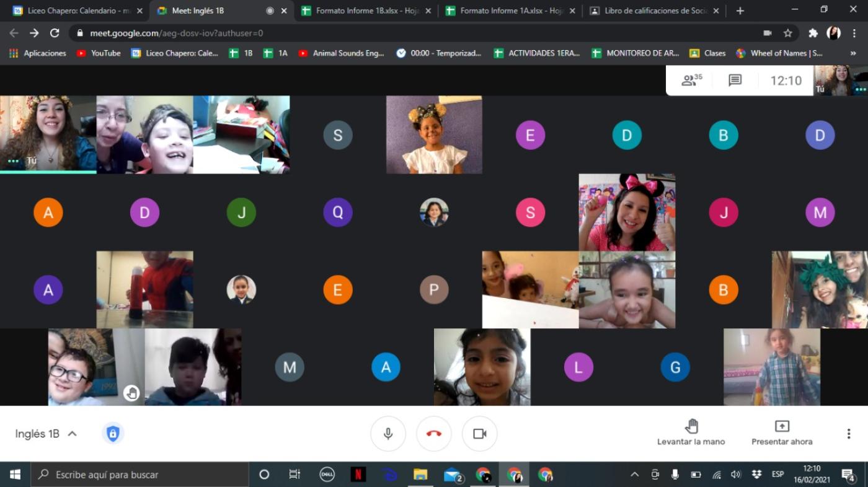Raise hand with Levantar la mano
Viewport: 868px width, 487px height.
691,432
